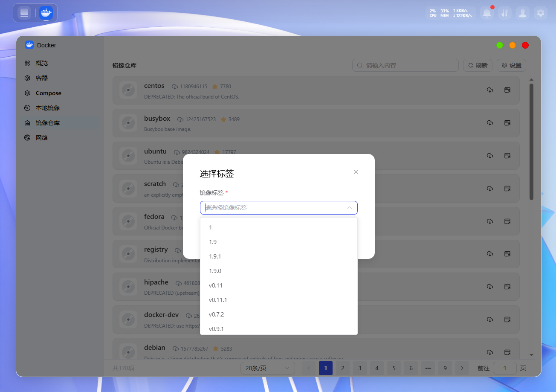
Task: Go to page 2 of results
Action: pyautogui.click(x=343, y=368)
